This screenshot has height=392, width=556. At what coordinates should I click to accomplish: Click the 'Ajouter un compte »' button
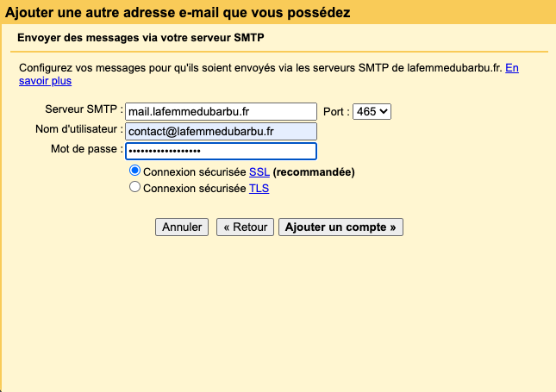(340, 227)
